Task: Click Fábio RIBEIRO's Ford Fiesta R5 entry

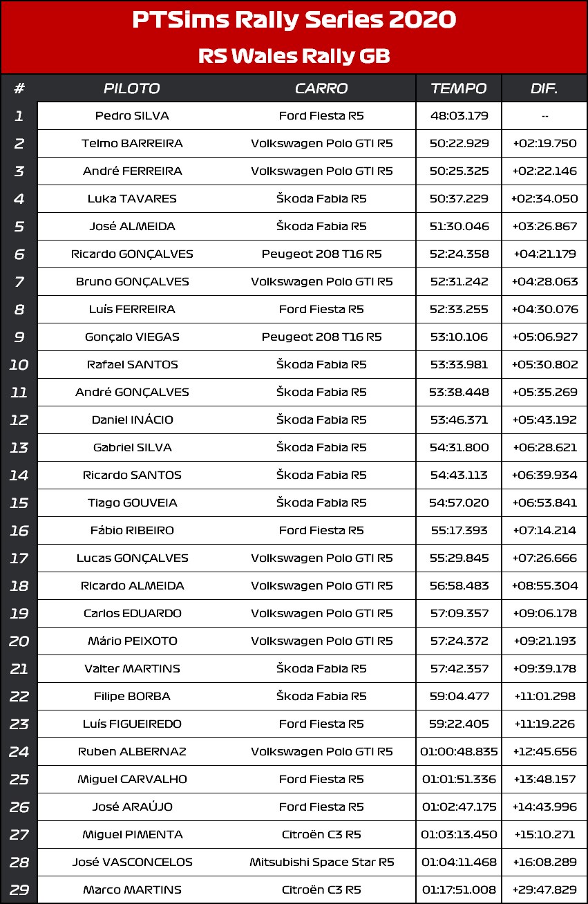Action: [321, 531]
